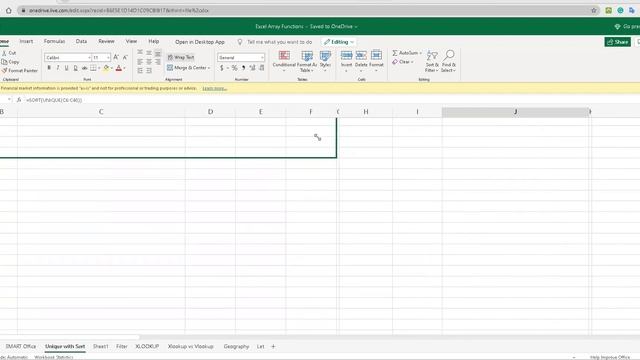Click the AutoSum sigma icon
The height and width of the screenshot is (360, 640).
coord(395,53)
